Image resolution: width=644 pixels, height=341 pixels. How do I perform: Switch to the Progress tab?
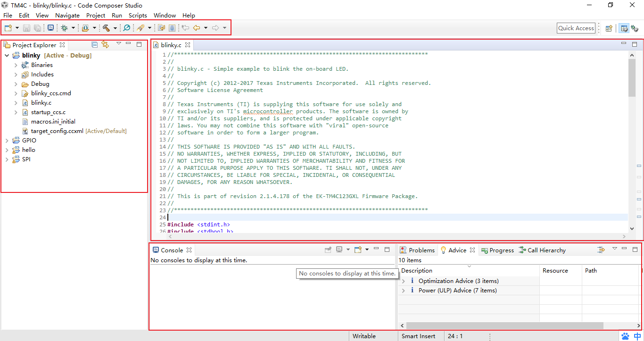coord(497,250)
